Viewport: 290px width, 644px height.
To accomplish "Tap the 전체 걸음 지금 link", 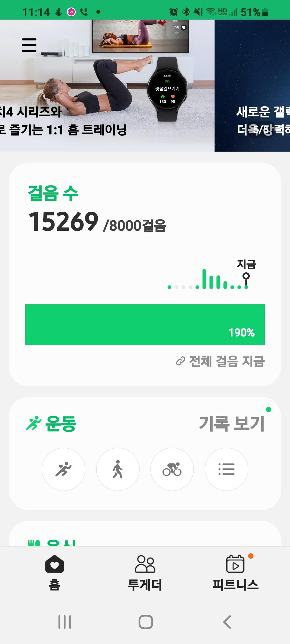I will coord(227,361).
